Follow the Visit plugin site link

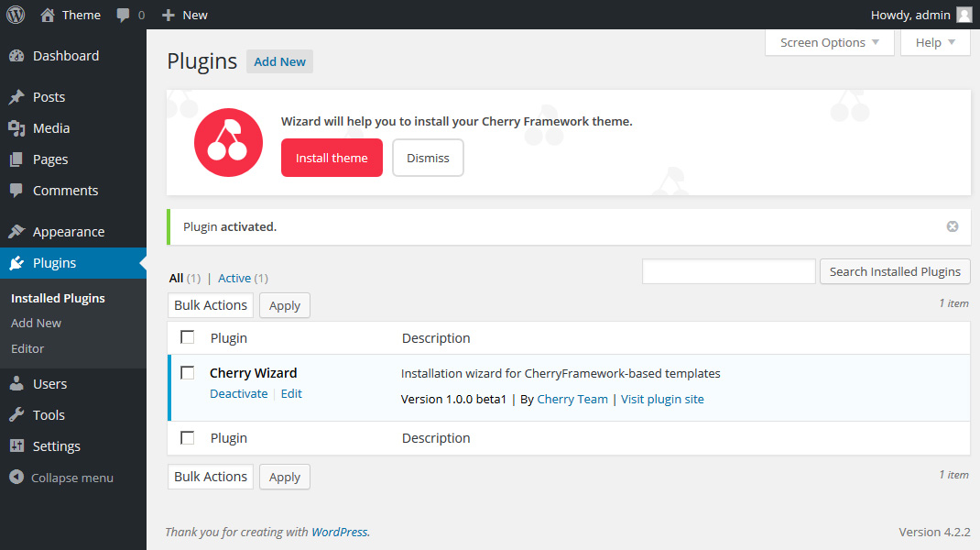coord(662,399)
